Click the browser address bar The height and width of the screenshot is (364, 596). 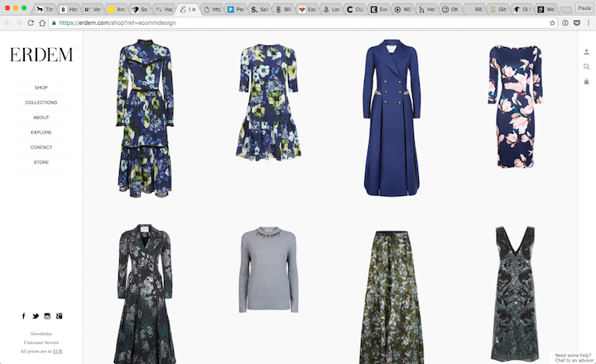click(x=290, y=23)
